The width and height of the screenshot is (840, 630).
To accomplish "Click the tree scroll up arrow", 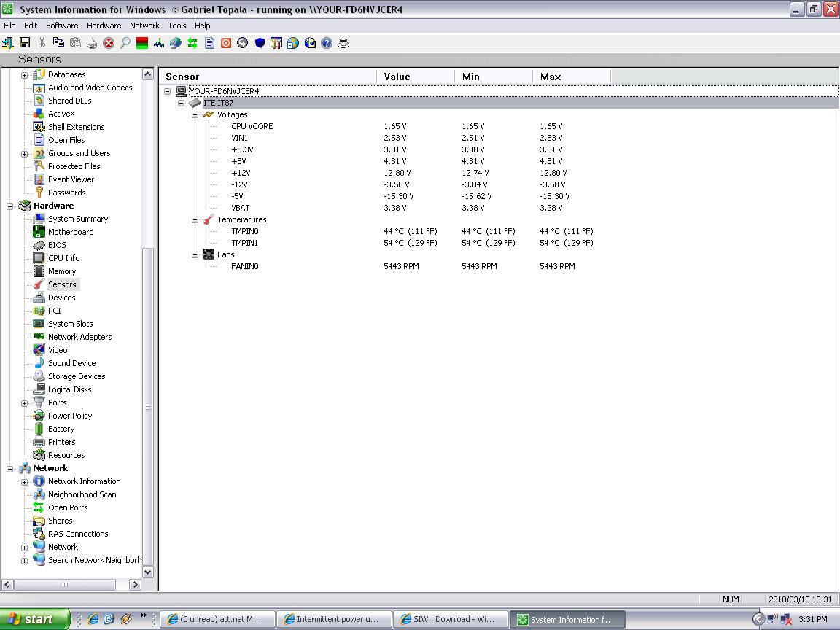I will [148, 74].
